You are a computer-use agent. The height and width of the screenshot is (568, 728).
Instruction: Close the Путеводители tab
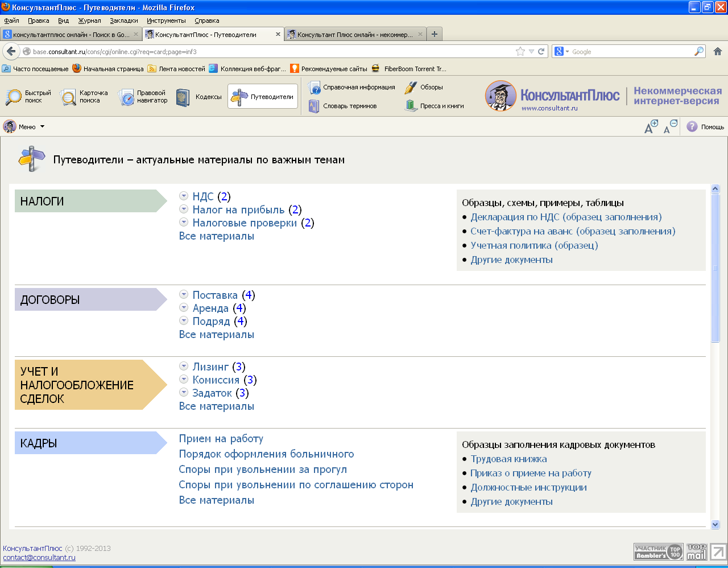tap(278, 34)
